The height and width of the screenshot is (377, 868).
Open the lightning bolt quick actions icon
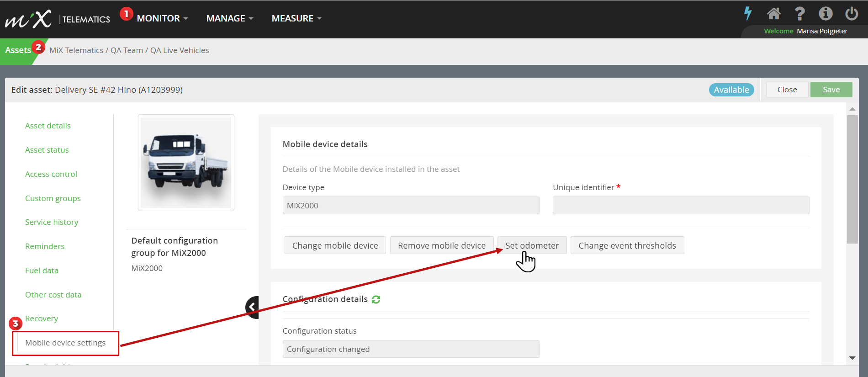pos(748,13)
